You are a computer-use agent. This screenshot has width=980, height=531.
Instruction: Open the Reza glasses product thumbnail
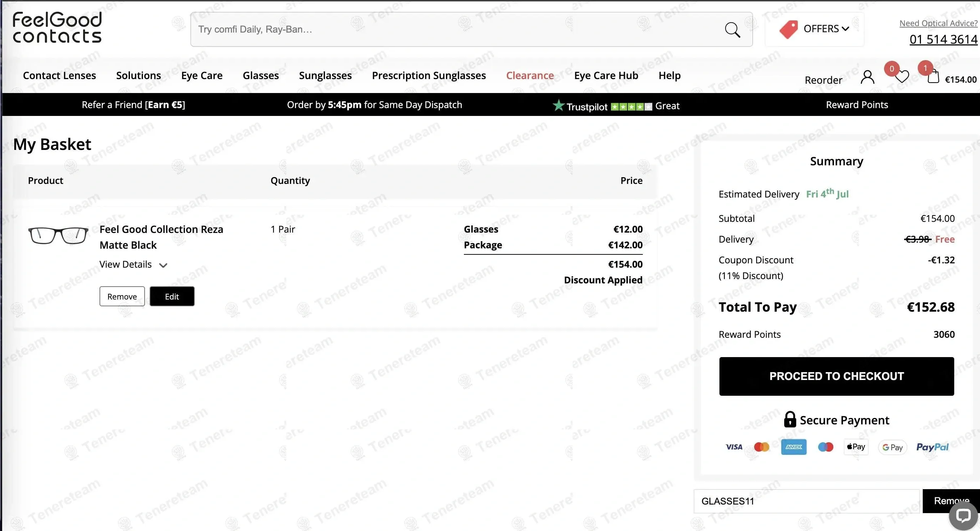[58, 235]
